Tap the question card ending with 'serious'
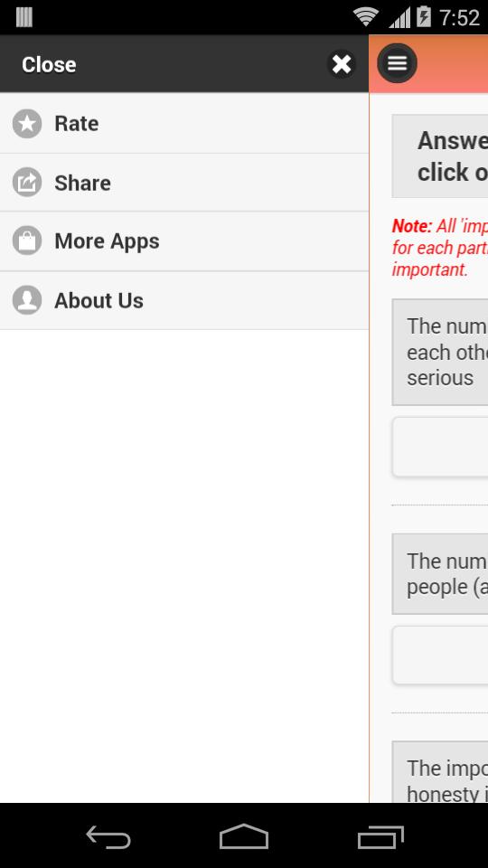488x868 pixels. click(440, 352)
